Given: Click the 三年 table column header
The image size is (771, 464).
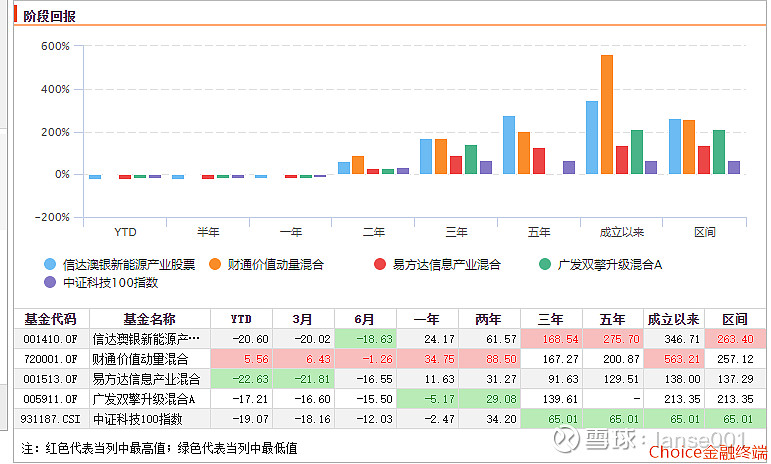Looking at the screenshot, I should (x=551, y=319).
